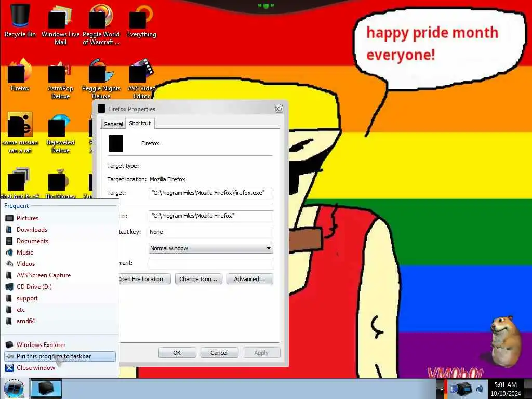Select the Peggle Nights Deluxe icon
The width and height of the screenshot is (532, 399).
click(101, 79)
